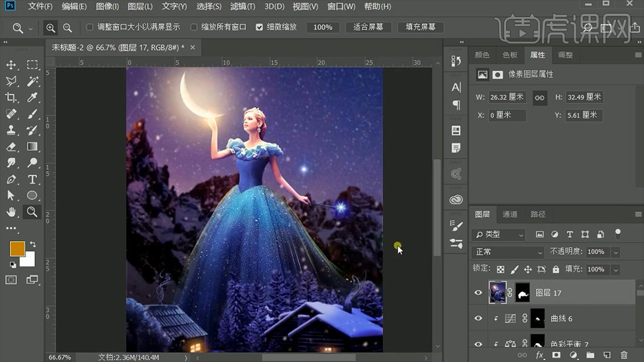Click the W width input field
644x362 pixels.
tap(507, 97)
